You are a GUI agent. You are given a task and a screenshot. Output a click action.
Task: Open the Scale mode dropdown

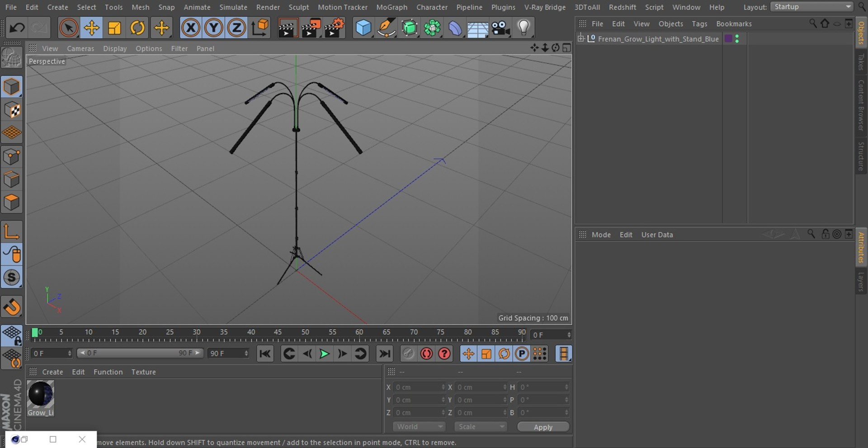pyautogui.click(x=481, y=427)
